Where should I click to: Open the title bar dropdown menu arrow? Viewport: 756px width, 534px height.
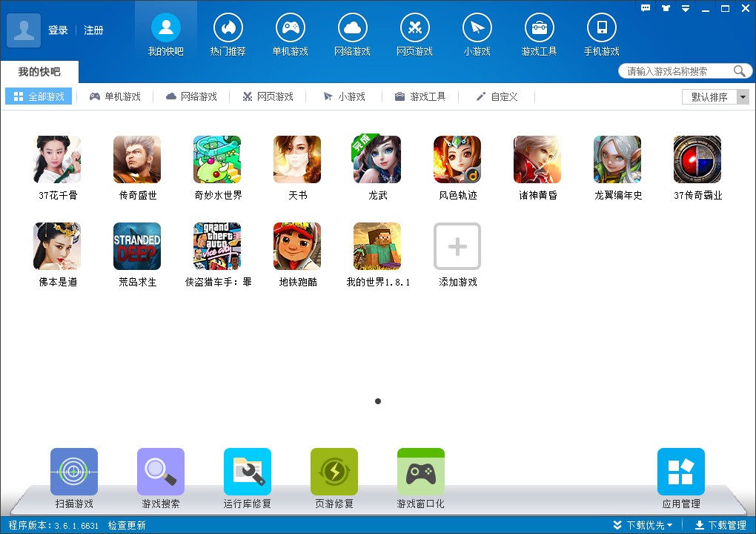coord(686,9)
